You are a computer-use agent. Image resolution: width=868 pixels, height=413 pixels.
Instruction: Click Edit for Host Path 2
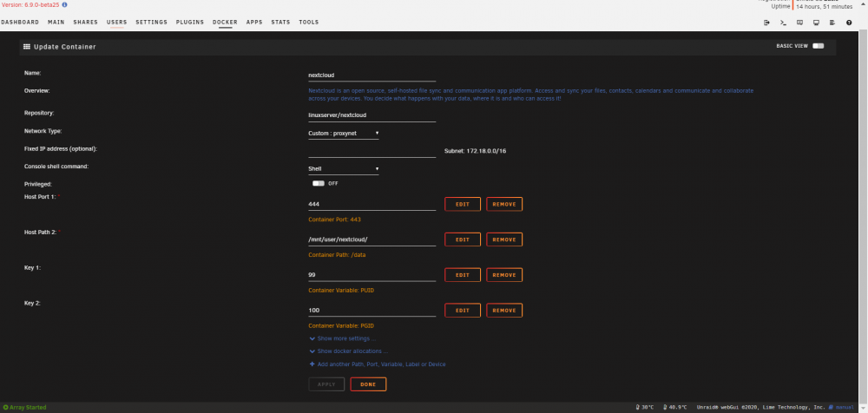pos(463,239)
